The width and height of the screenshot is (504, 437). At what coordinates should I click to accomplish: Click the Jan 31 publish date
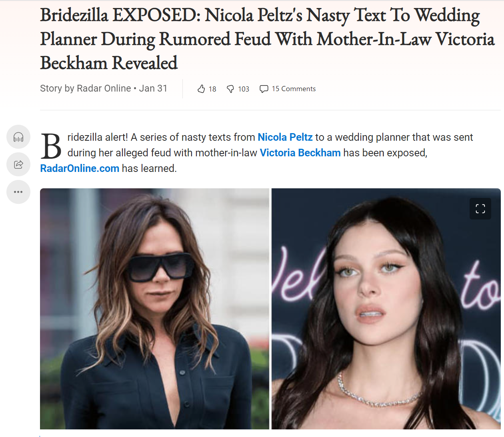point(153,88)
